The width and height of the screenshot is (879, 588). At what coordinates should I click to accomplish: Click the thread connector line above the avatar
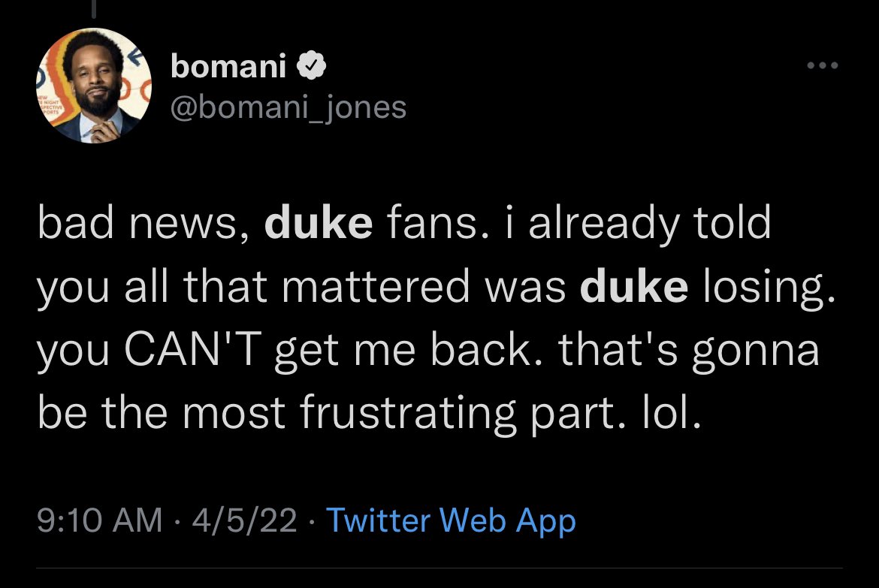tap(94, 10)
